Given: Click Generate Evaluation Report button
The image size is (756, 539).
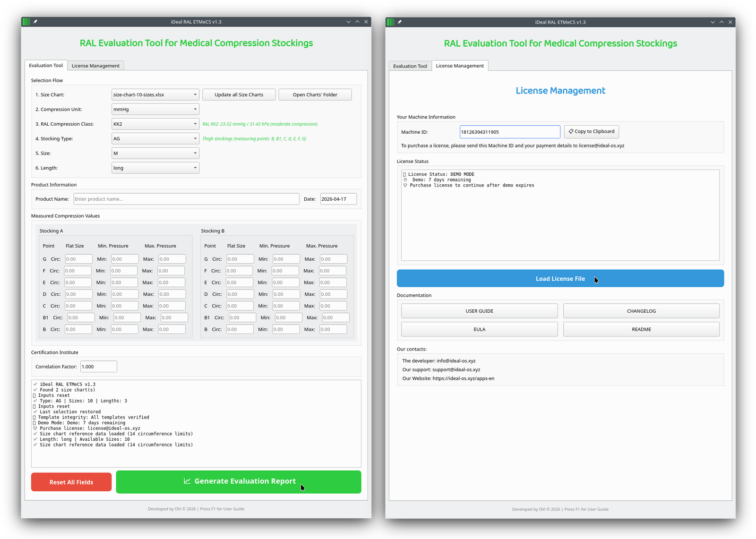Looking at the screenshot, I should (x=239, y=482).
